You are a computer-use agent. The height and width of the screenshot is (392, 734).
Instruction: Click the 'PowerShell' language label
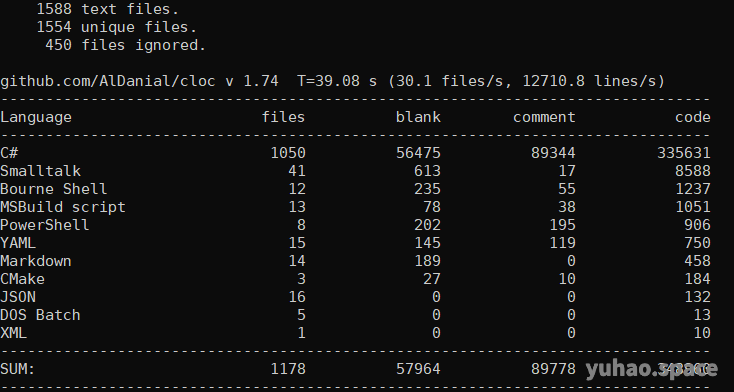(45, 225)
